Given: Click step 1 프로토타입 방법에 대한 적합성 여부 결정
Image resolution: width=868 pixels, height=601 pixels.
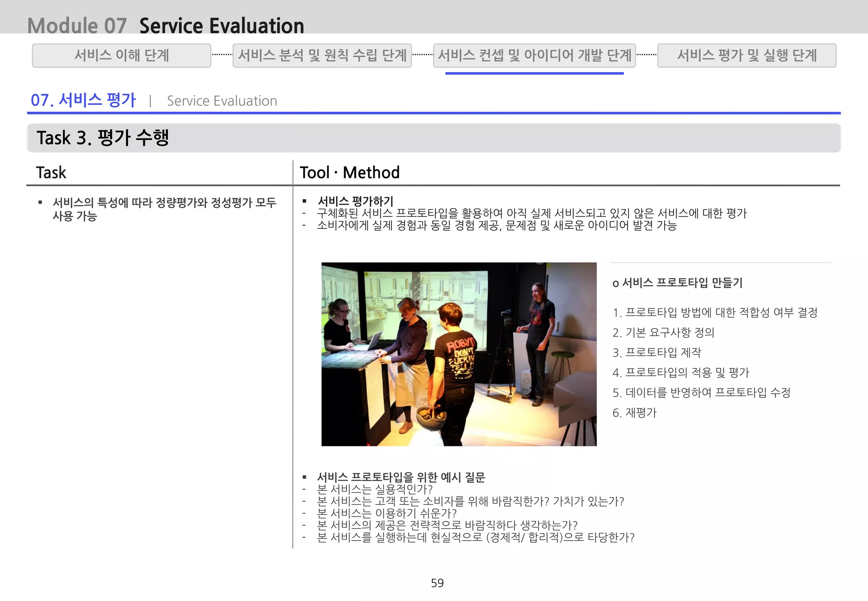Looking at the screenshot, I should tap(715, 312).
